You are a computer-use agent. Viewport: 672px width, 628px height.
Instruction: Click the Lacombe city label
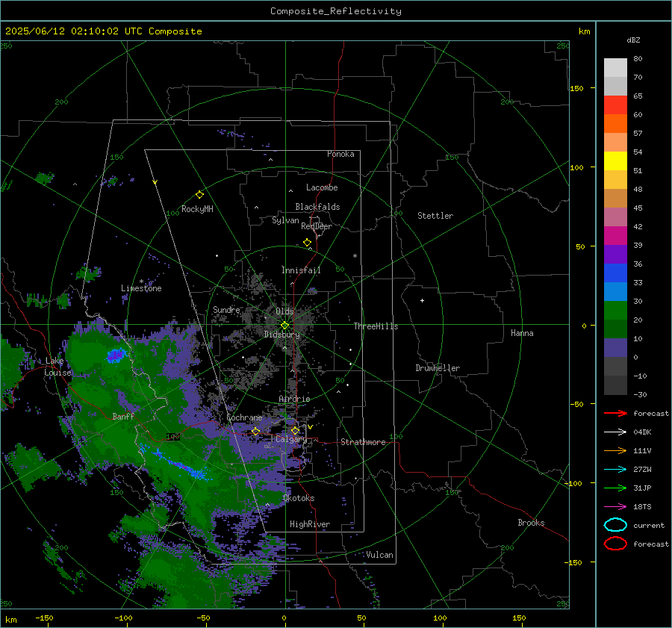pos(322,187)
